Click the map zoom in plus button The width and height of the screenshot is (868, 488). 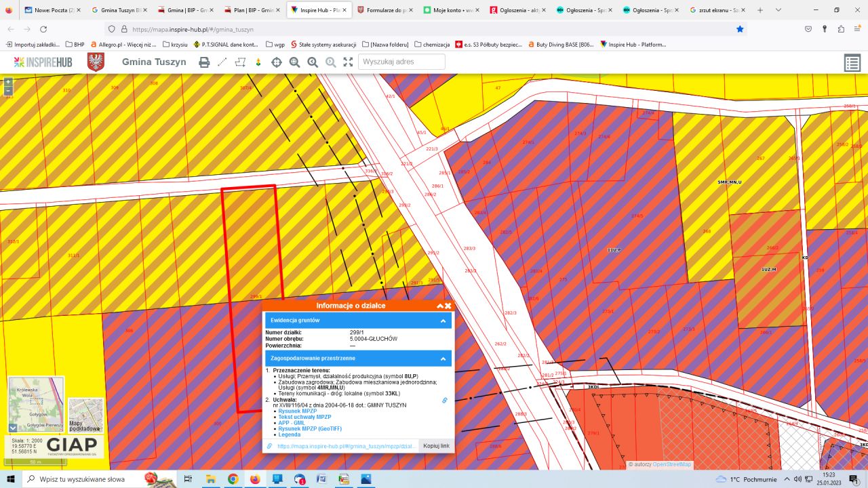click(8, 81)
